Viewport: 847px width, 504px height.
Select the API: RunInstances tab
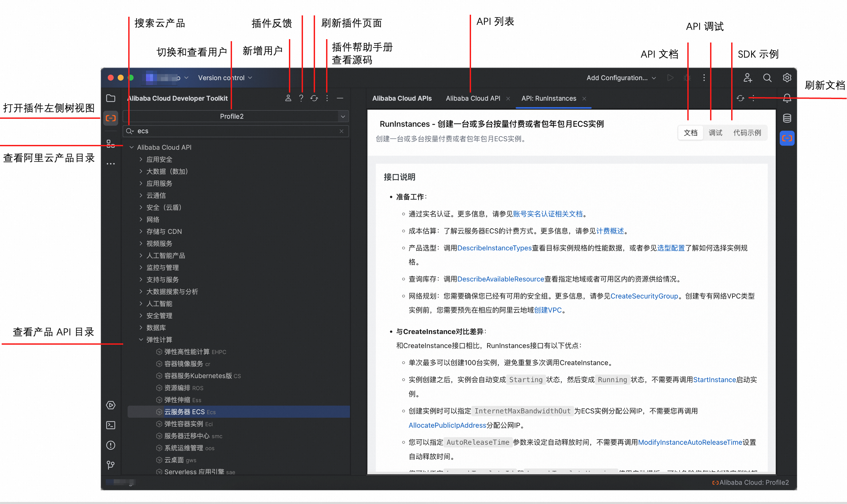click(x=548, y=98)
